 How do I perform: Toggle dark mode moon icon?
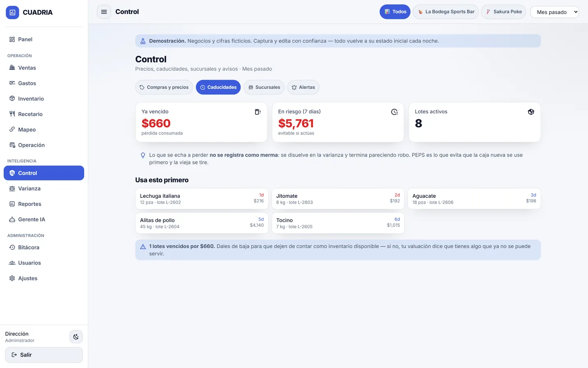click(x=76, y=337)
